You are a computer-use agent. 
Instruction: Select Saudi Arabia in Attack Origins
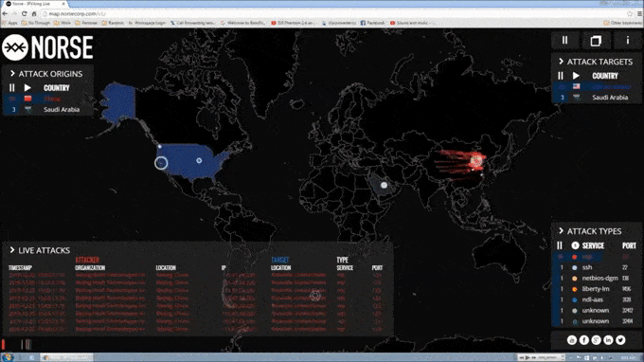48,110
